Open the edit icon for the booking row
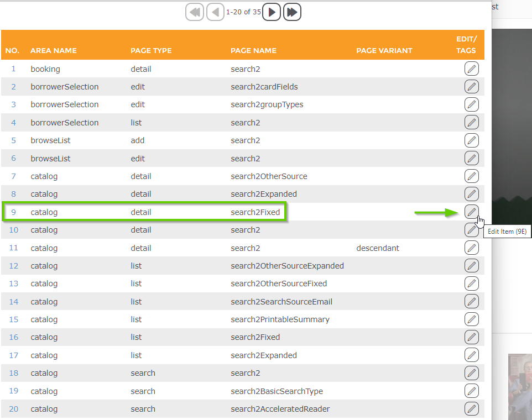 click(x=471, y=69)
